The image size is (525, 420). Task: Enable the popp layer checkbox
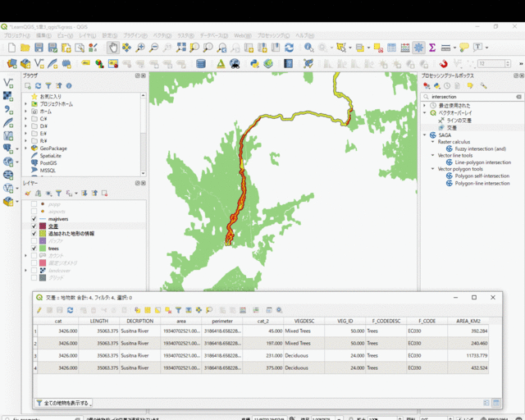[34, 204]
